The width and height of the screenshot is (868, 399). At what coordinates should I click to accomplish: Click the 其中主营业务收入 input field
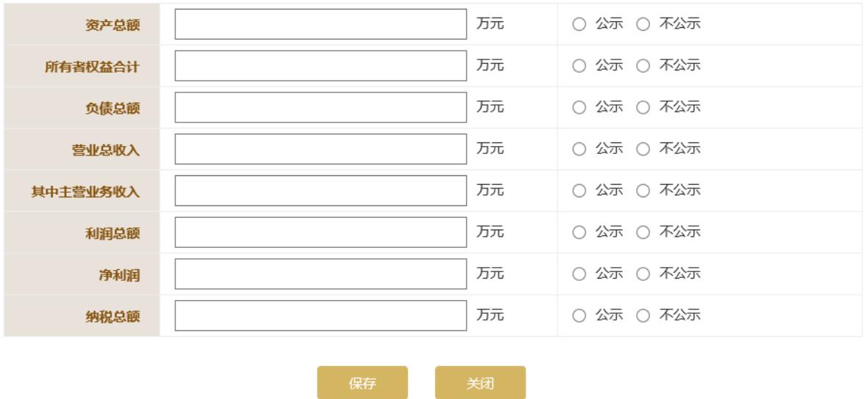(x=321, y=191)
